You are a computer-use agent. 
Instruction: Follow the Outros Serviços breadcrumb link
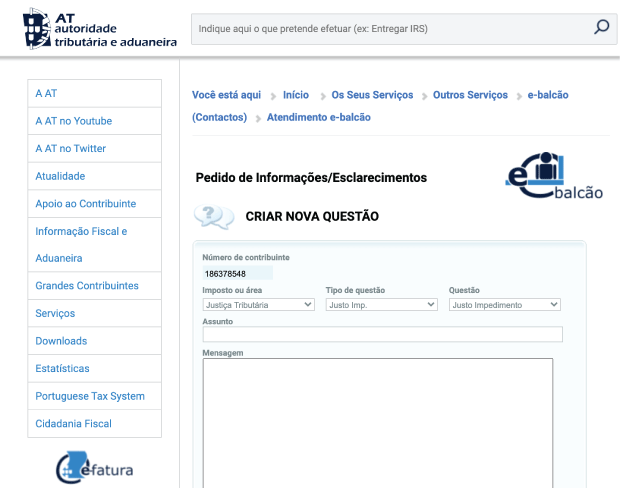(470, 95)
